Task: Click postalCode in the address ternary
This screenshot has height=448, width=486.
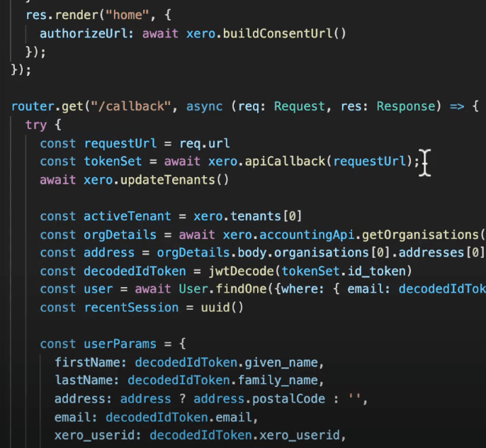Action: tap(288, 398)
